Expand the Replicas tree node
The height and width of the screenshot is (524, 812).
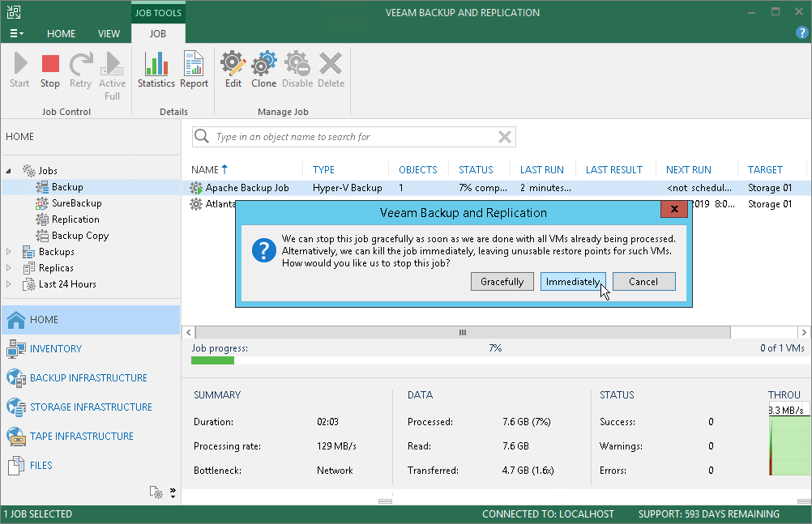coord(8,268)
